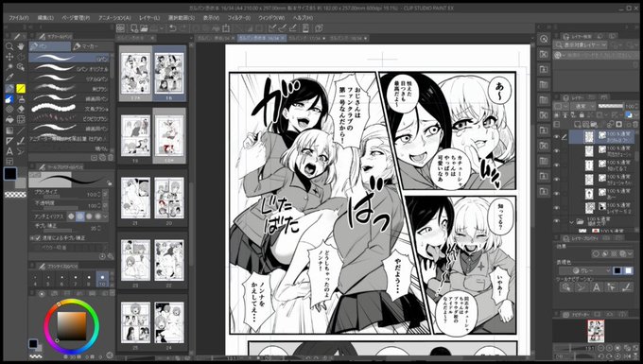Hide the レイヤー 5 2 layer via its eye icon

pyautogui.click(x=556, y=207)
